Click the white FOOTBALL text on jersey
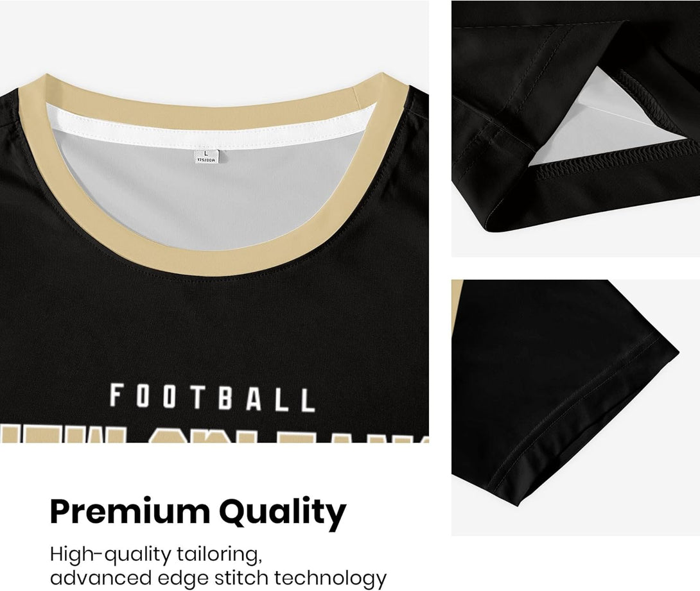The height and width of the screenshot is (591, 700). pyautogui.click(x=213, y=398)
